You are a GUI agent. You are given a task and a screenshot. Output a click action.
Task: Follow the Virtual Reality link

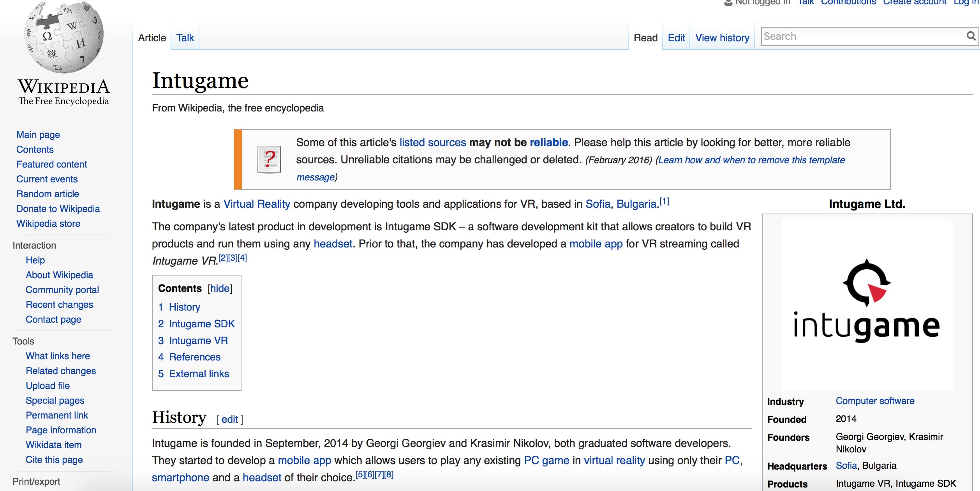[257, 204]
